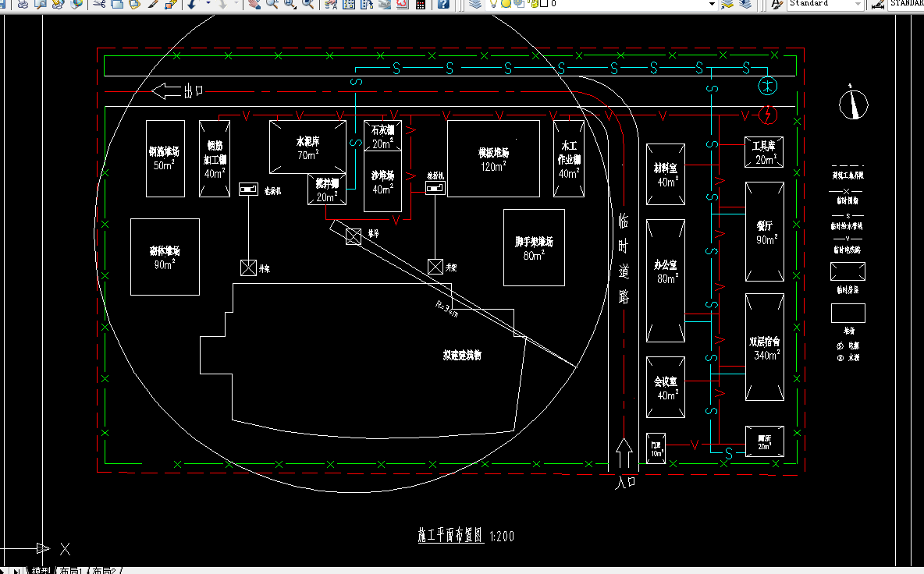The width and height of the screenshot is (924, 574).
Task: Expand the layer list dropdown arrow
Action: tap(712, 4)
